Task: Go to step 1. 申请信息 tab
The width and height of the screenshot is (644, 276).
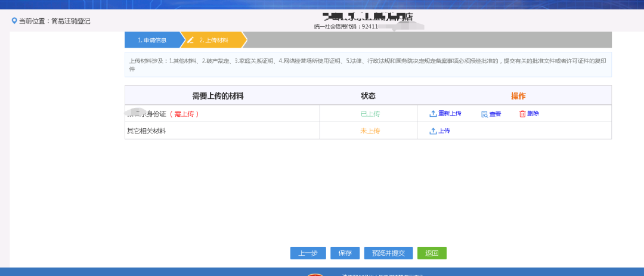Action: tap(151, 41)
